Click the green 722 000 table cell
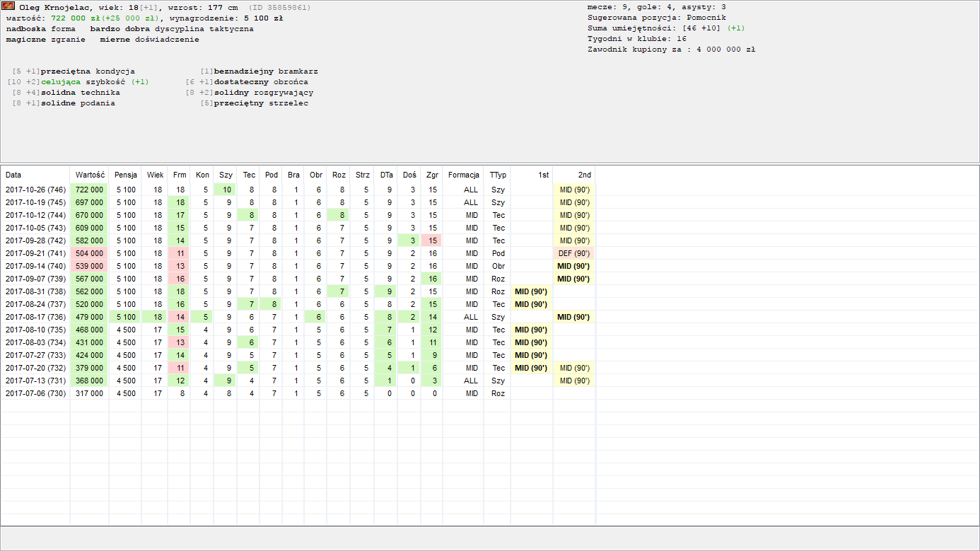 point(90,190)
